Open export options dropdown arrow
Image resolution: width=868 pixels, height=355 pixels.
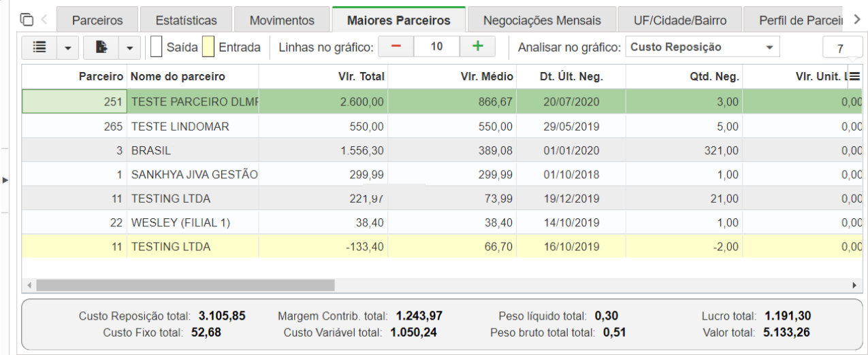(x=129, y=48)
